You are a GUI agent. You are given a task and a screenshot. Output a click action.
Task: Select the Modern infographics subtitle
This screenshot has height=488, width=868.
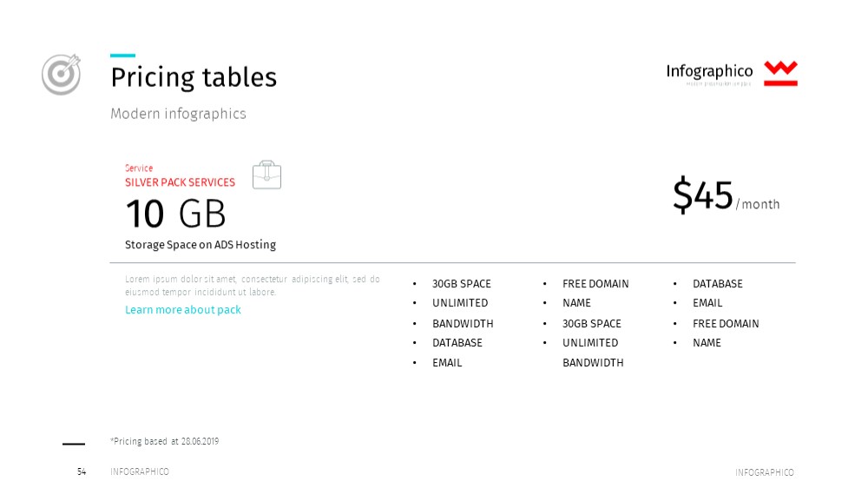tap(178, 114)
